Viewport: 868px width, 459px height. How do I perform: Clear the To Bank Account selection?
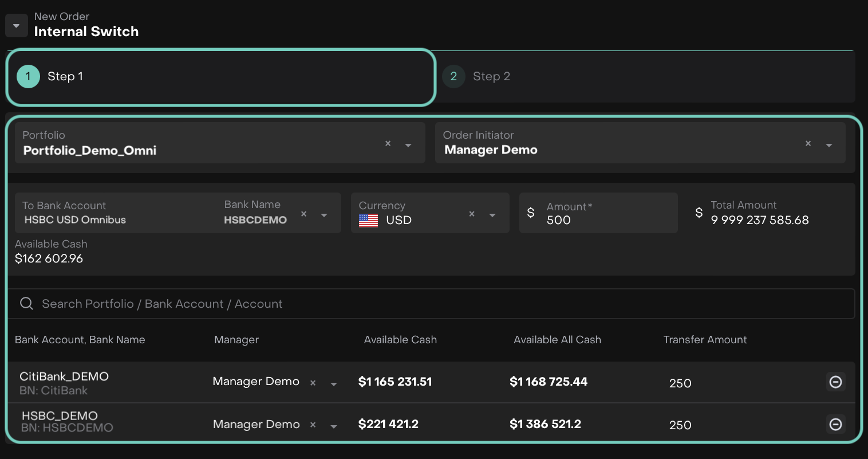(303, 214)
